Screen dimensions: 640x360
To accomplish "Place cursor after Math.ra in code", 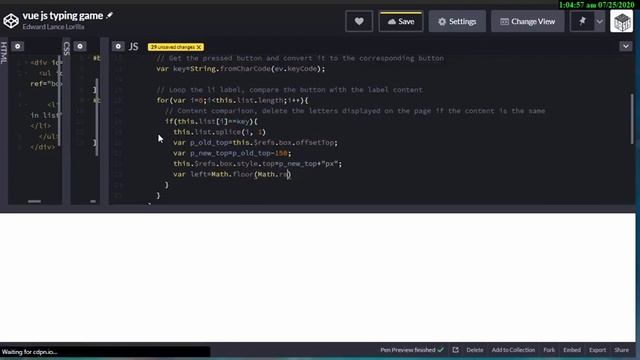I will [x=288, y=174].
